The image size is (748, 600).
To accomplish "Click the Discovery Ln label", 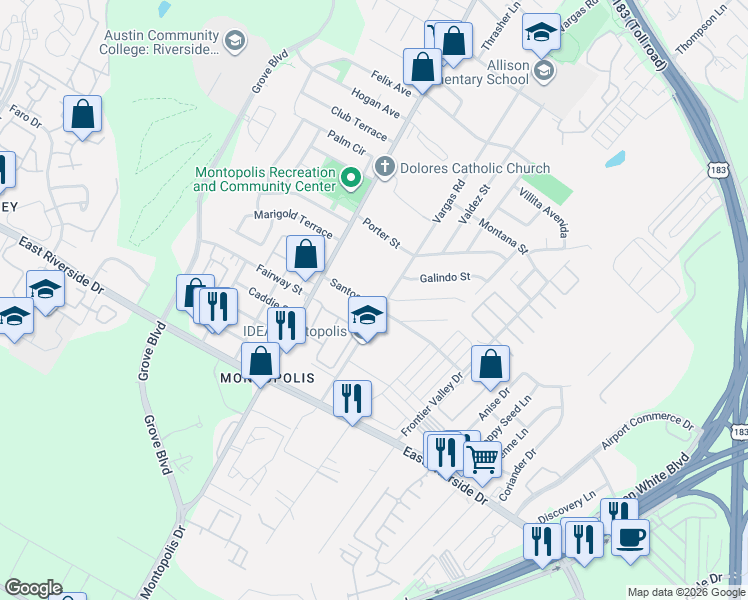I will (567, 507).
